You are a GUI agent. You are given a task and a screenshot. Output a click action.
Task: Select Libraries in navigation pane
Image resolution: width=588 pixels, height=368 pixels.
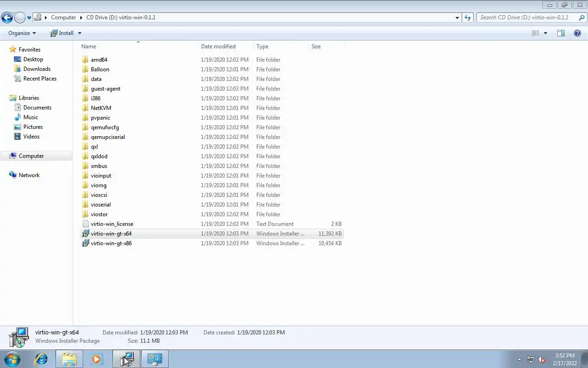tap(28, 98)
